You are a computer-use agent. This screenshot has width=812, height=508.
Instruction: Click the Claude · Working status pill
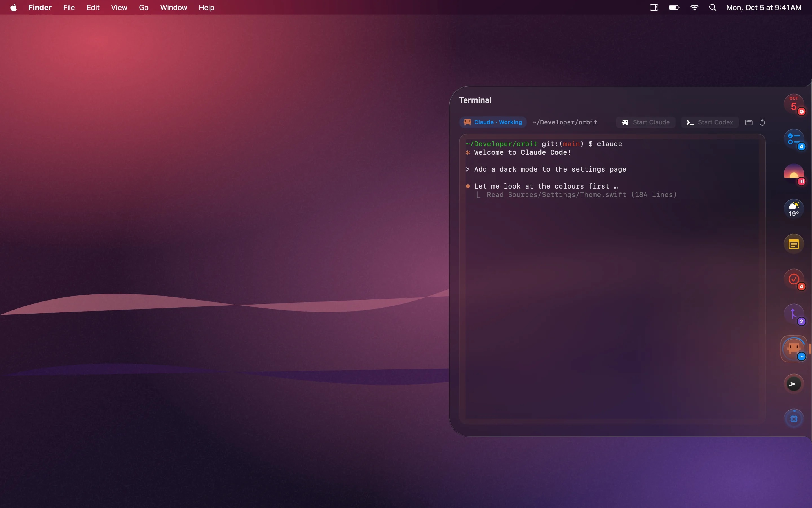pyautogui.click(x=493, y=122)
